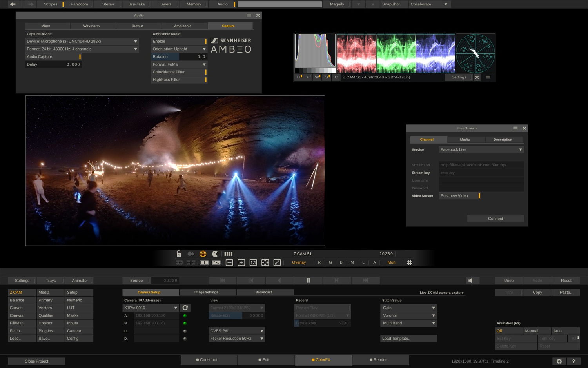Toggle the Coincidence Filter
Image resolution: width=588 pixels, height=368 pixels.
(179, 72)
